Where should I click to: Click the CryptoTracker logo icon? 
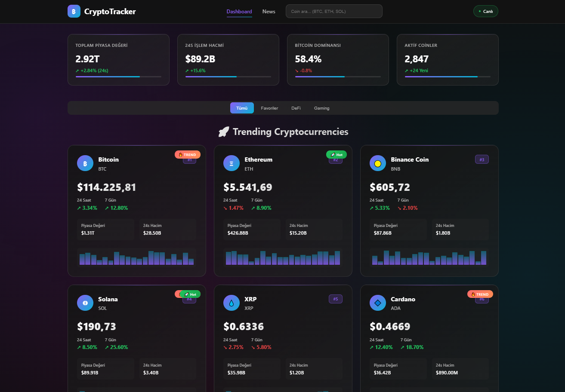click(74, 11)
